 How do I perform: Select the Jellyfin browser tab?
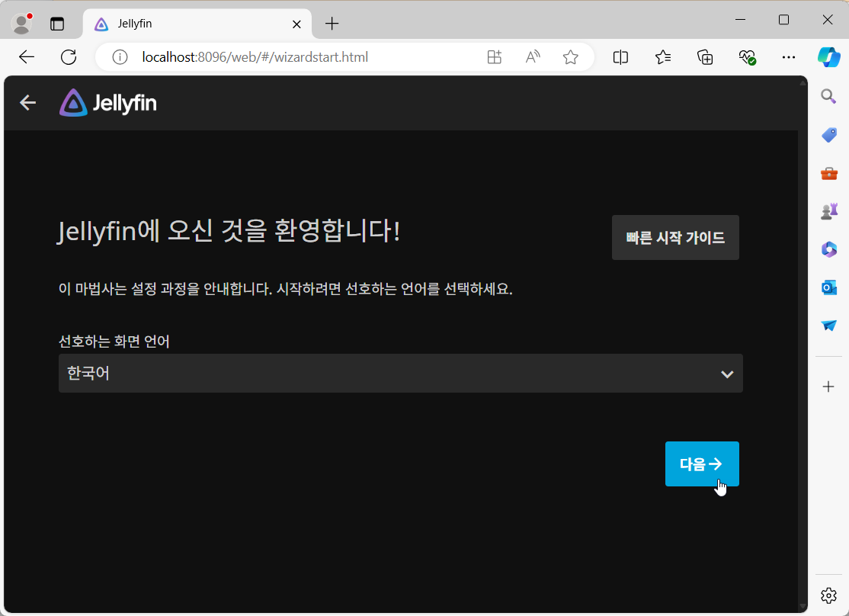[197, 24]
